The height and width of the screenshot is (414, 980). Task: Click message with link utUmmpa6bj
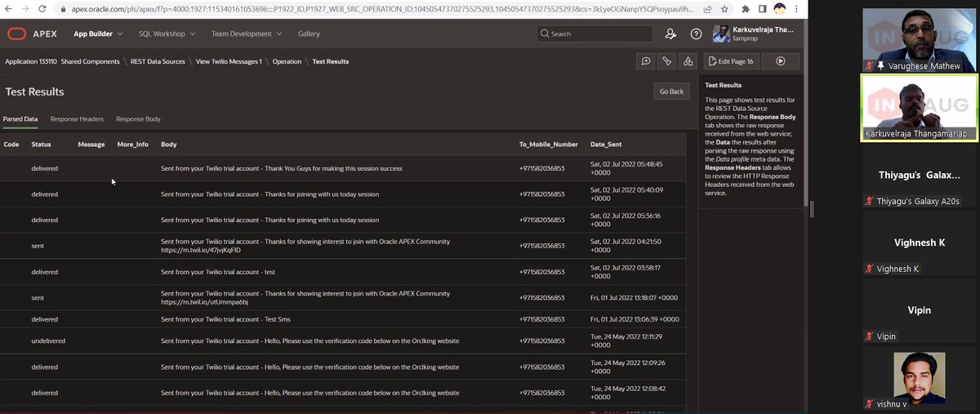[x=305, y=297]
